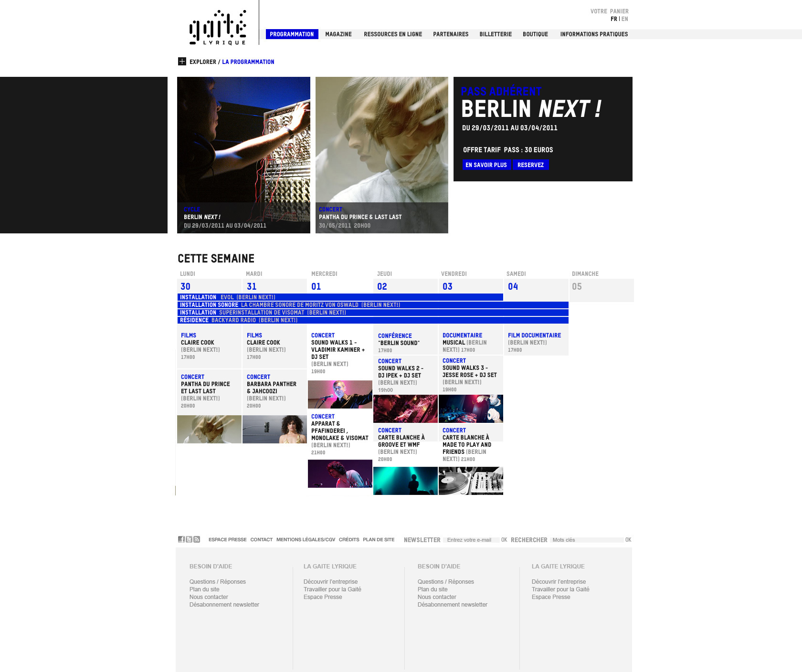Image resolution: width=802 pixels, height=672 pixels.
Task: Submit newsletter with OK button
Action: pos(504,540)
